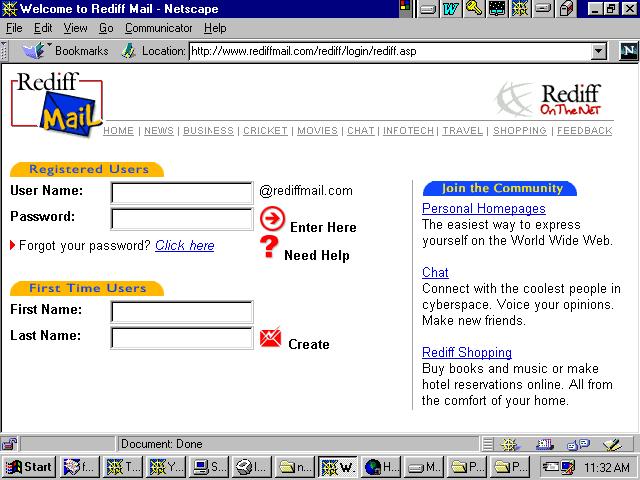Click the HOME navigation link
The height and width of the screenshot is (480, 640).
tap(118, 131)
